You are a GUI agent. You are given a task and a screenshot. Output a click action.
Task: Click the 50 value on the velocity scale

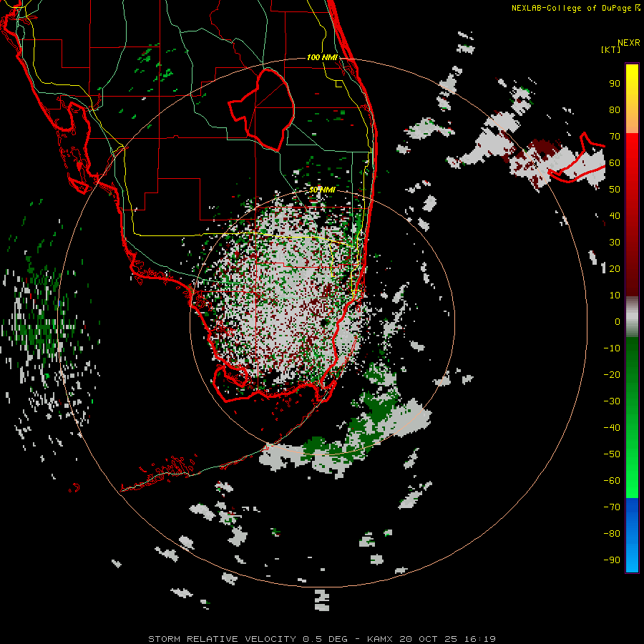click(615, 190)
